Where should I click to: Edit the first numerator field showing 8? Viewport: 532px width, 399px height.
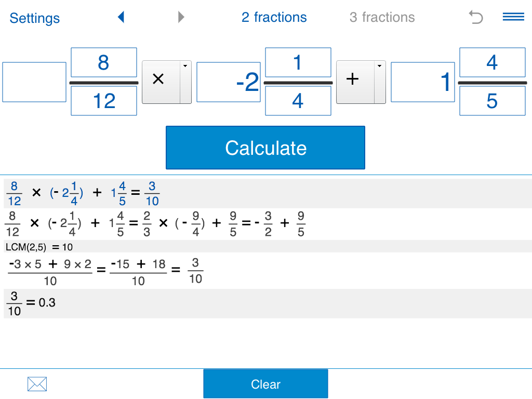(x=104, y=63)
